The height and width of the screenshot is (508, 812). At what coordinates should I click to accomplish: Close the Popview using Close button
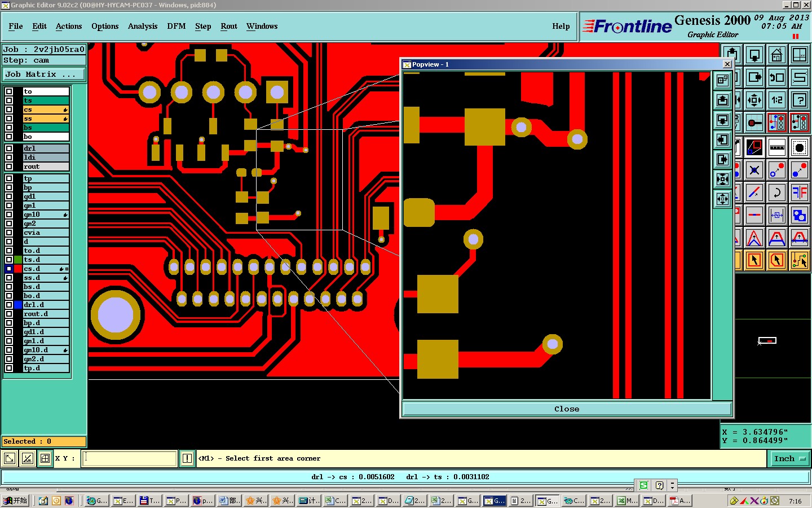(567, 409)
